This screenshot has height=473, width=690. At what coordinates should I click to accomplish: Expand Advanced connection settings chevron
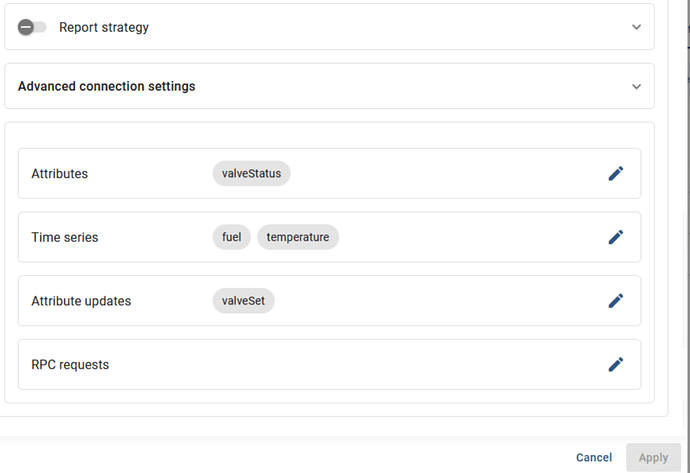[x=637, y=86]
